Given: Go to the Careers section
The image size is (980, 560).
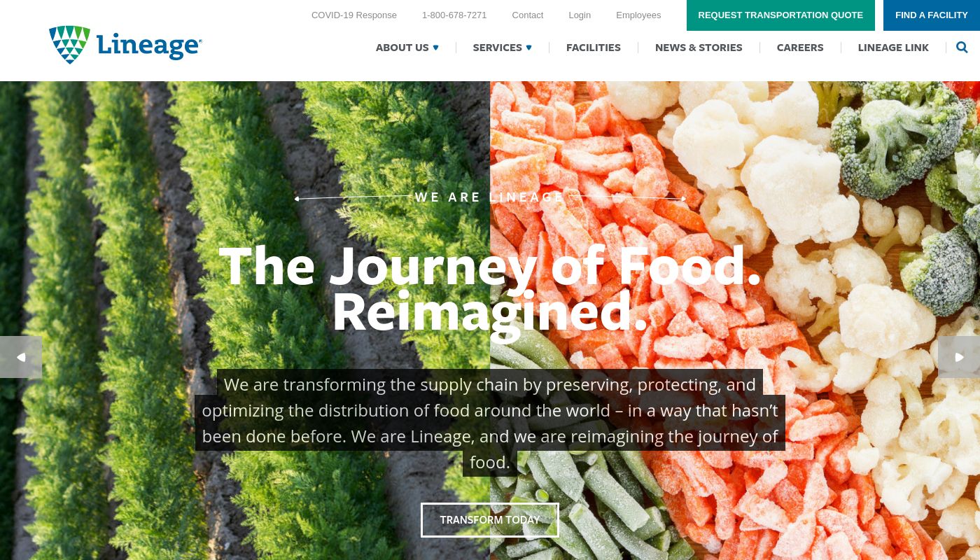Looking at the screenshot, I should (800, 48).
